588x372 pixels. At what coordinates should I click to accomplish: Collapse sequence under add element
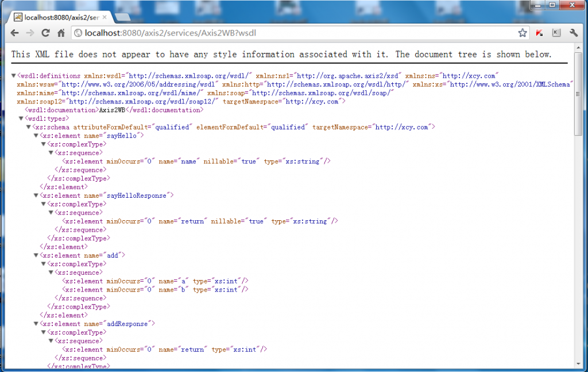[x=51, y=273]
